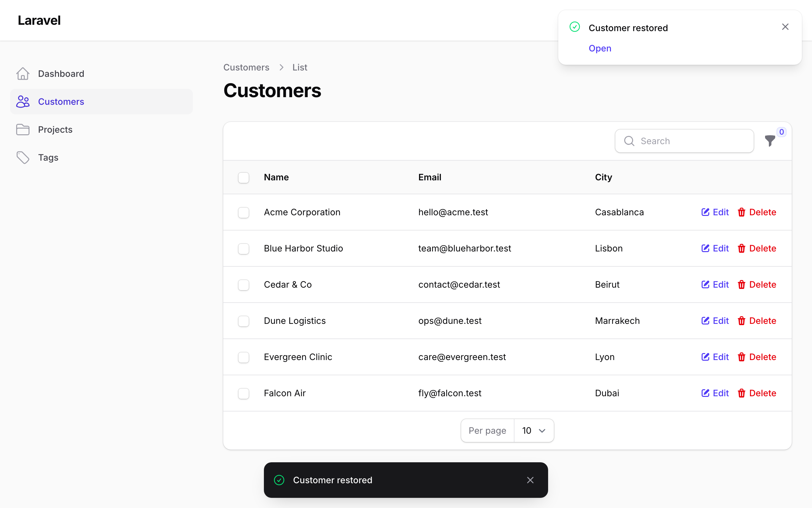Open Tags in the sidebar
812x508 pixels.
coord(101,157)
